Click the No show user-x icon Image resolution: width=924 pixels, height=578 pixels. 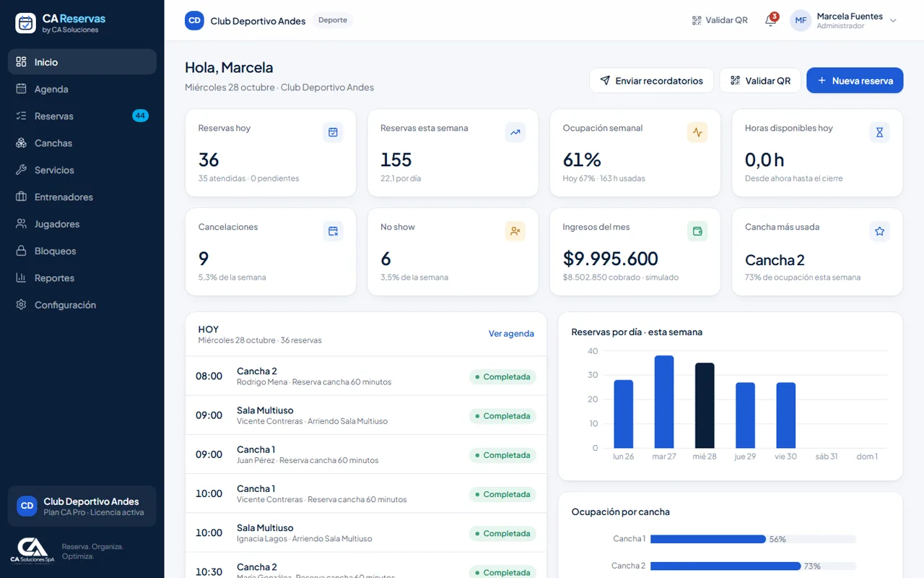click(x=515, y=231)
